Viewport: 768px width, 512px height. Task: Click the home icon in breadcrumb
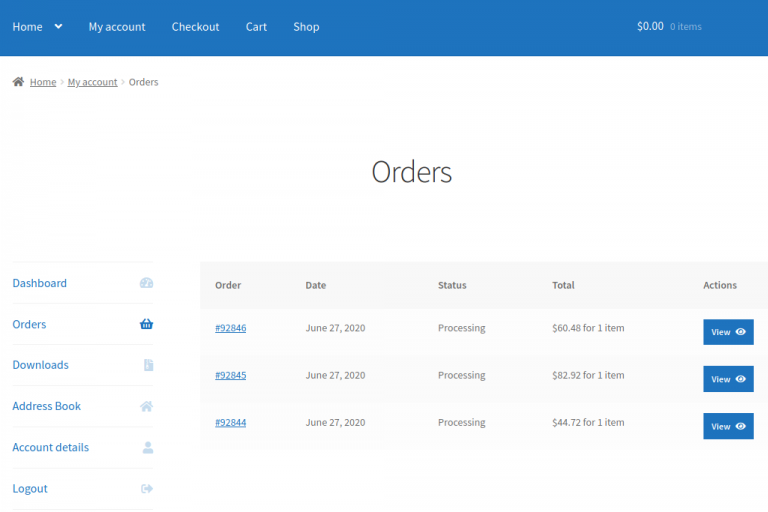click(18, 81)
